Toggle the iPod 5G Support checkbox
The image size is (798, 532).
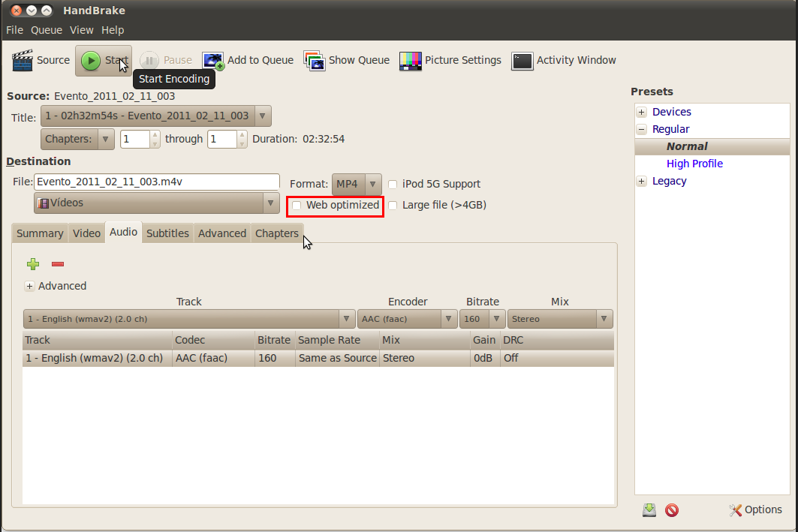pyautogui.click(x=393, y=184)
